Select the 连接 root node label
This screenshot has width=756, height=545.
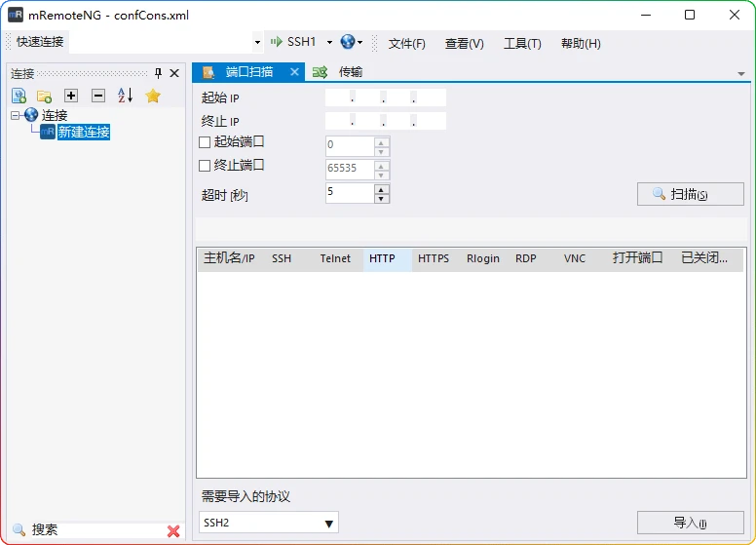click(55, 115)
